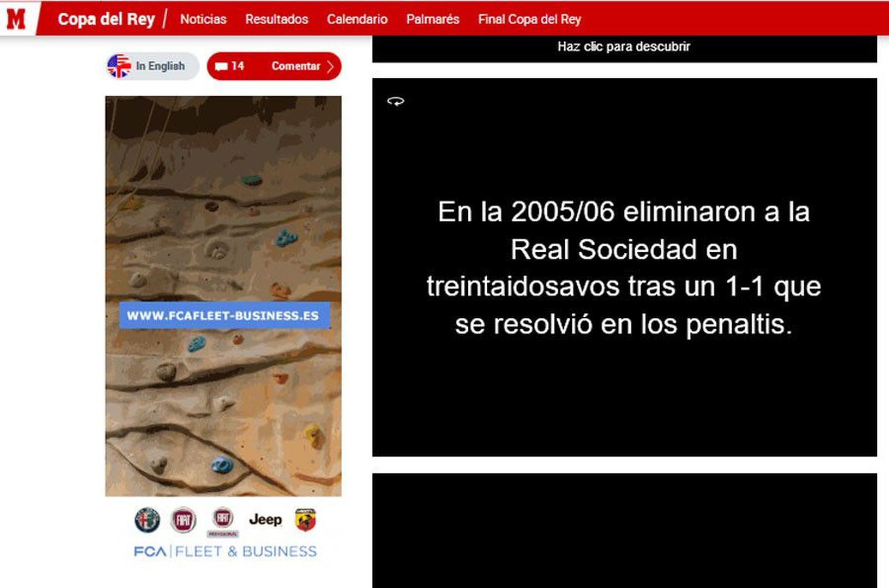The height and width of the screenshot is (588, 889).
Task: Flip the trivia card with the rotate arrow
Action: (397, 101)
